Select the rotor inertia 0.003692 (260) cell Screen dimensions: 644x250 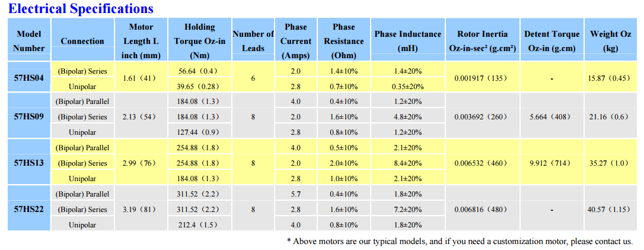pos(481,116)
